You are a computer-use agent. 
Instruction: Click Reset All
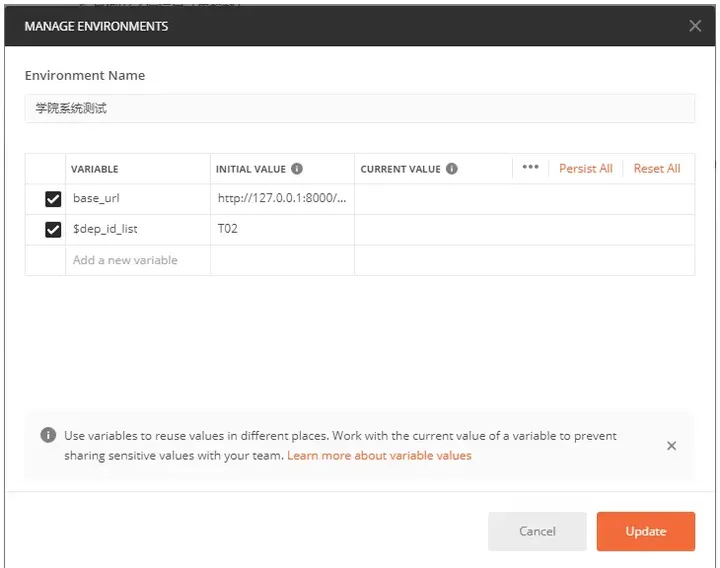(657, 169)
